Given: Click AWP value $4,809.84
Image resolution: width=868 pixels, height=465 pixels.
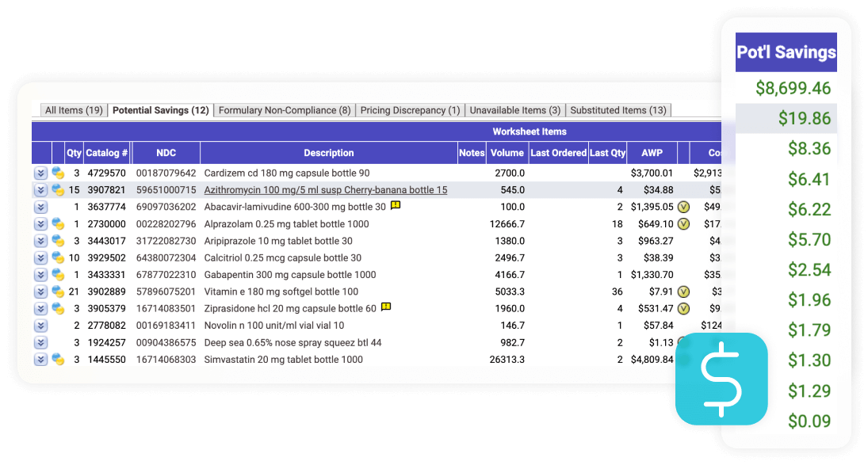Looking at the screenshot, I should click(652, 360).
